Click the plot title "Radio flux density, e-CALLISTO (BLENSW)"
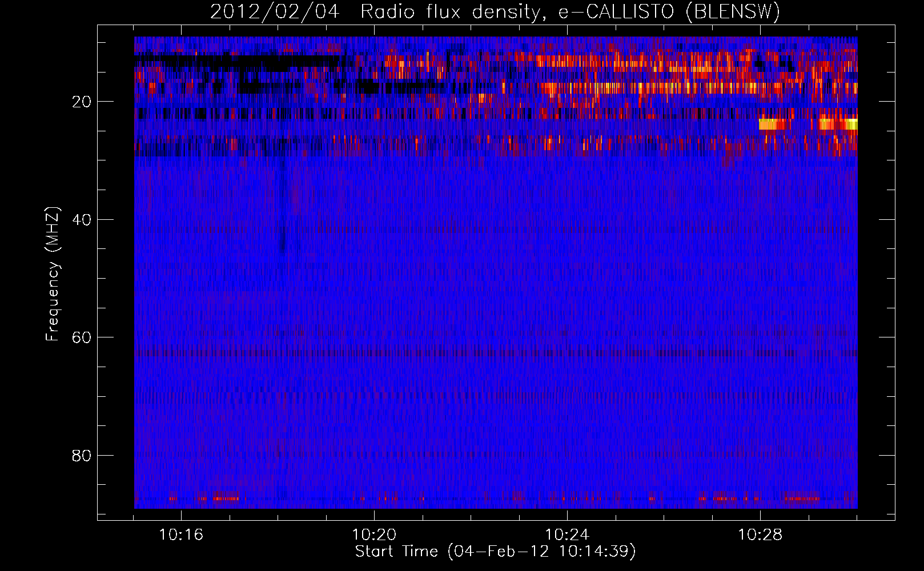This screenshot has width=924, height=571. tap(570, 12)
